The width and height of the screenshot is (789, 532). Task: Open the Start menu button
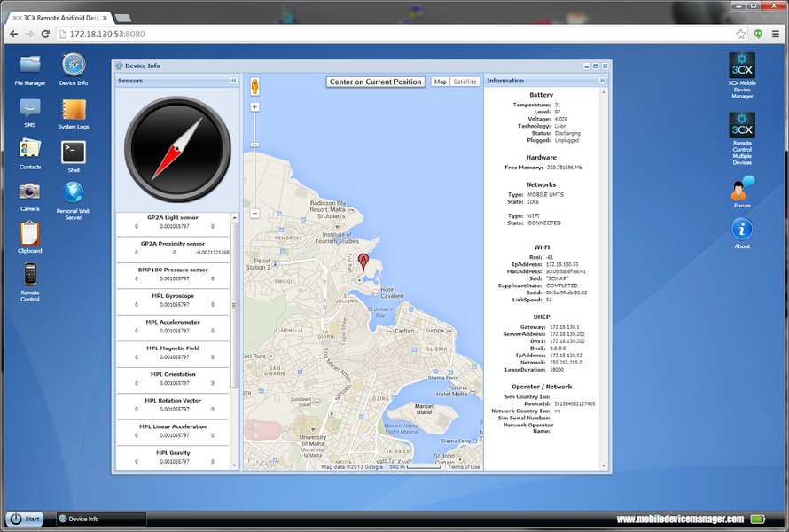pos(25,519)
